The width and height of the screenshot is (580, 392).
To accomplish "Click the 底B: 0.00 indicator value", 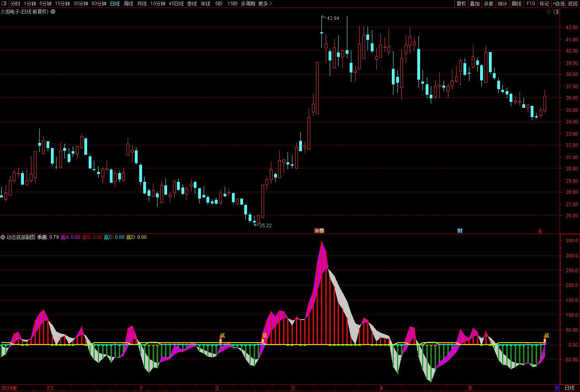I will pyautogui.click(x=92, y=237).
